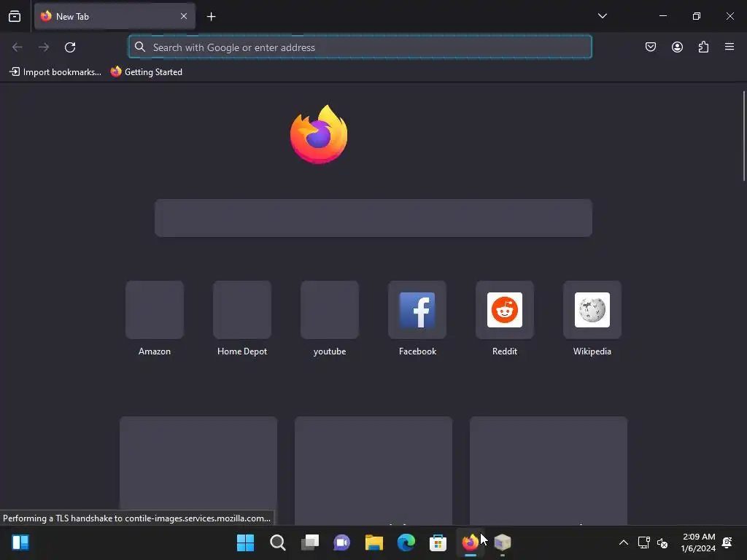This screenshot has height=560, width=747.
Task: Select the New Tab tab
Action: click(115, 16)
